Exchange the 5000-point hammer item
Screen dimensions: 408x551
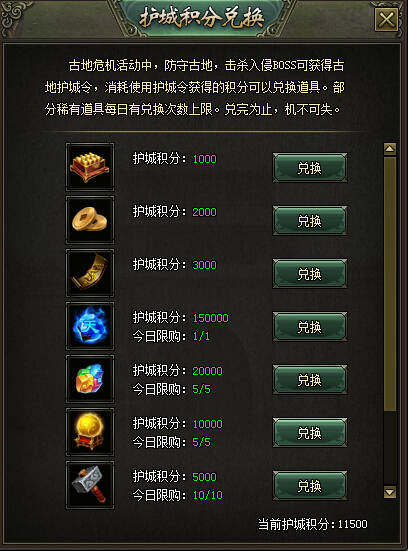point(310,486)
